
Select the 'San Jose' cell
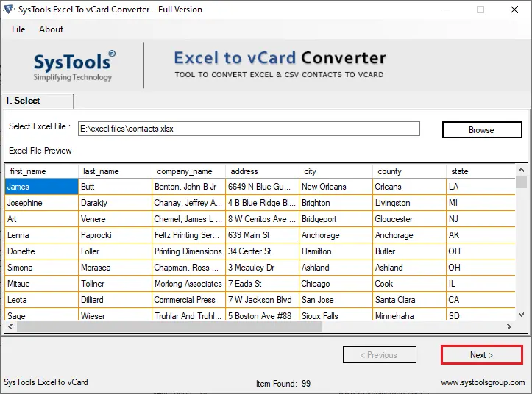336,300
